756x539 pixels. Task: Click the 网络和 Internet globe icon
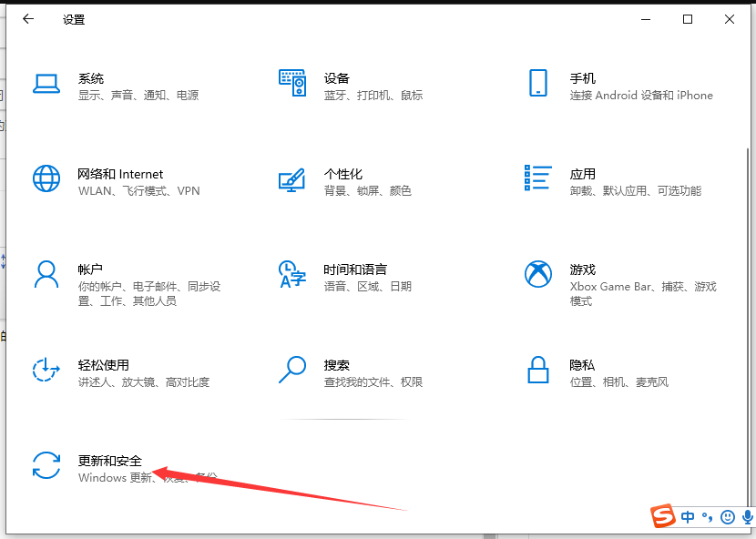pyautogui.click(x=46, y=178)
